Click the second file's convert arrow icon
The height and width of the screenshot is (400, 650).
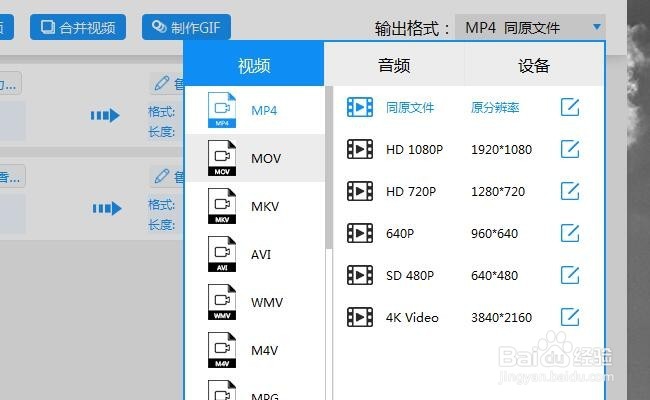[107, 208]
